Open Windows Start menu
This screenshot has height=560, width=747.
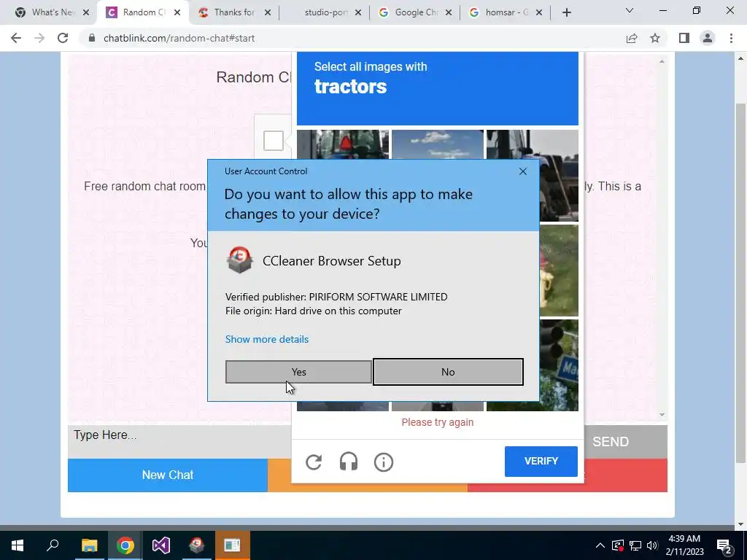coord(18,545)
